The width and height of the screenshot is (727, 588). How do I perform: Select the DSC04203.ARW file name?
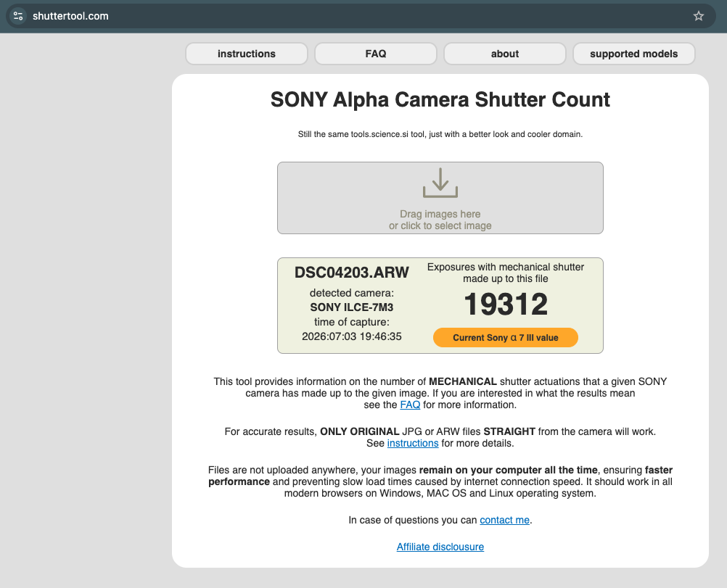351,272
